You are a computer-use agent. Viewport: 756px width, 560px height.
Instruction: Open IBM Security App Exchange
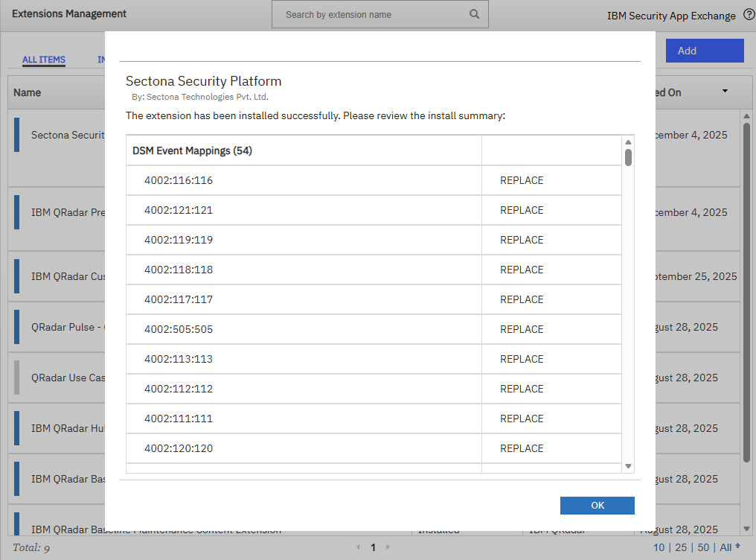click(x=671, y=14)
